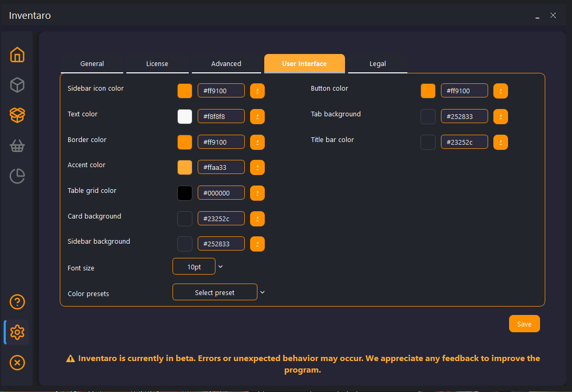Open the Accent color swatch
The height and width of the screenshot is (392, 572).
(185, 167)
